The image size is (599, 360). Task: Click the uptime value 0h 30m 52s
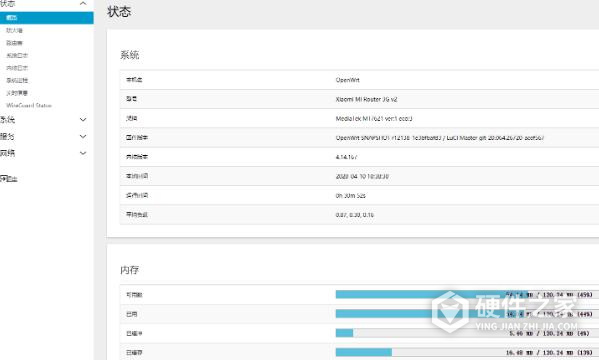(351, 196)
